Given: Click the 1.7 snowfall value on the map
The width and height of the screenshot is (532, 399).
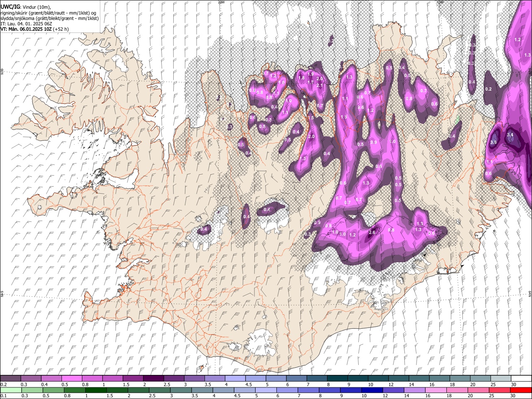Looking at the screenshot, I should [x=310, y=82].
